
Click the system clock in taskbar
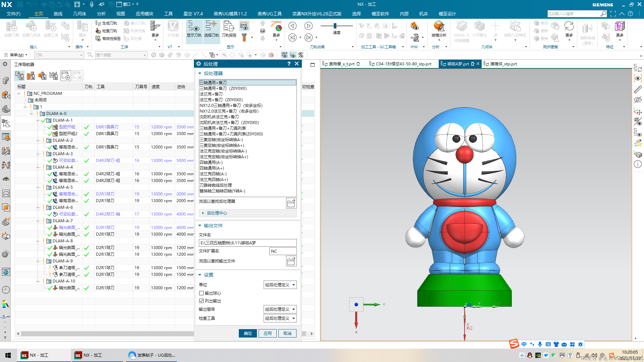pos(630,355)
